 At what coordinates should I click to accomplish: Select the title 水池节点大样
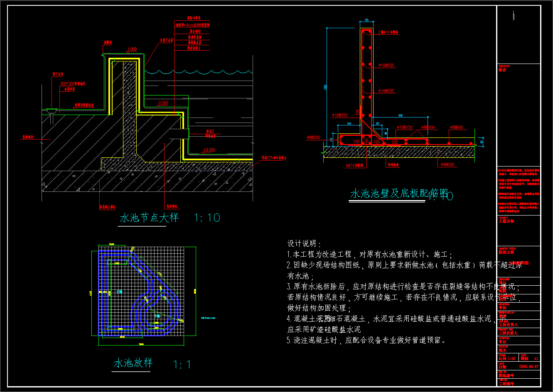click(149, 218)
